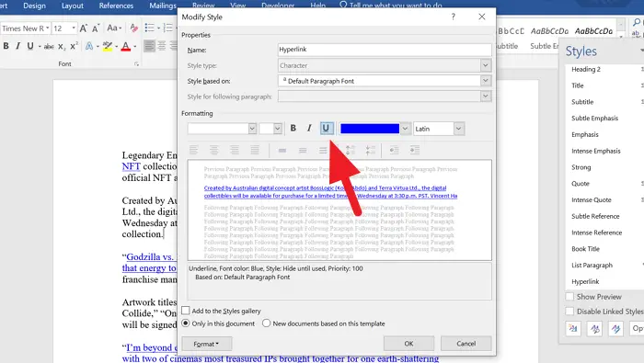Screen dimensions: 644x363
Task: Open Format button menu
Action: tap(207, 344)
